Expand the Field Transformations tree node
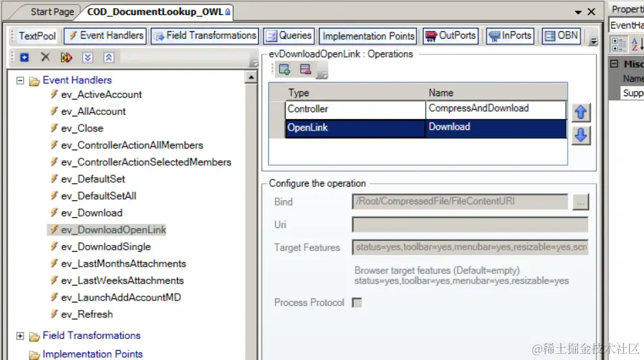This screenshot has width=644, height=360. [x=20, y=336]
